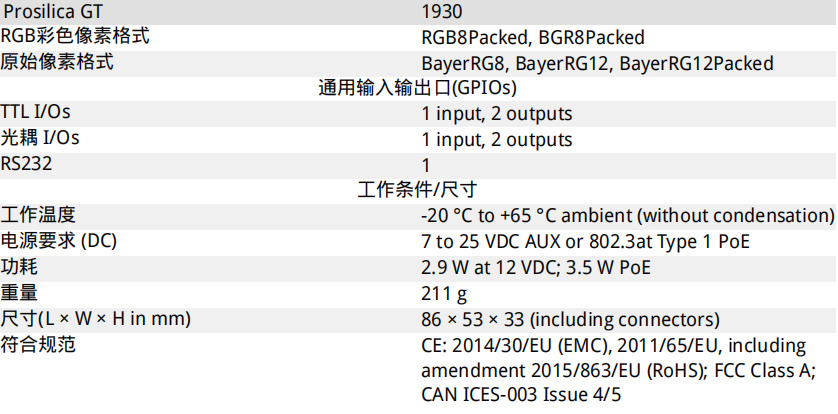Viewport: 838px width, 414px height.
Task: Select the 86 × 53 × 33 dimensions value
Action: pyautogui.click(x=473, y=320)
